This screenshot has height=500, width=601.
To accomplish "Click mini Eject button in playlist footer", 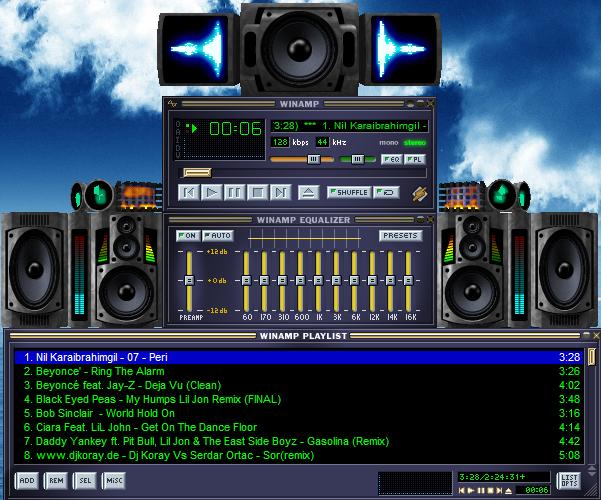I will (509, 490).
